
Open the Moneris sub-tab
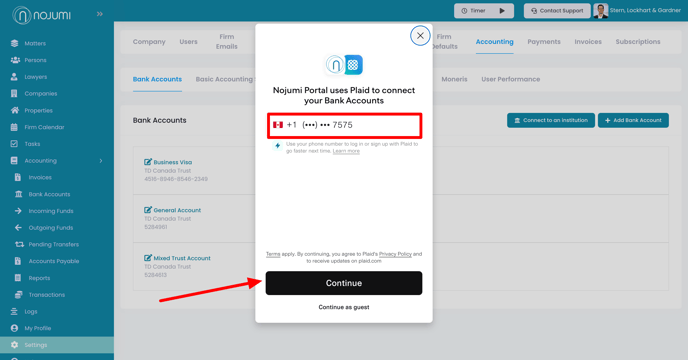(x=454, y=79)
